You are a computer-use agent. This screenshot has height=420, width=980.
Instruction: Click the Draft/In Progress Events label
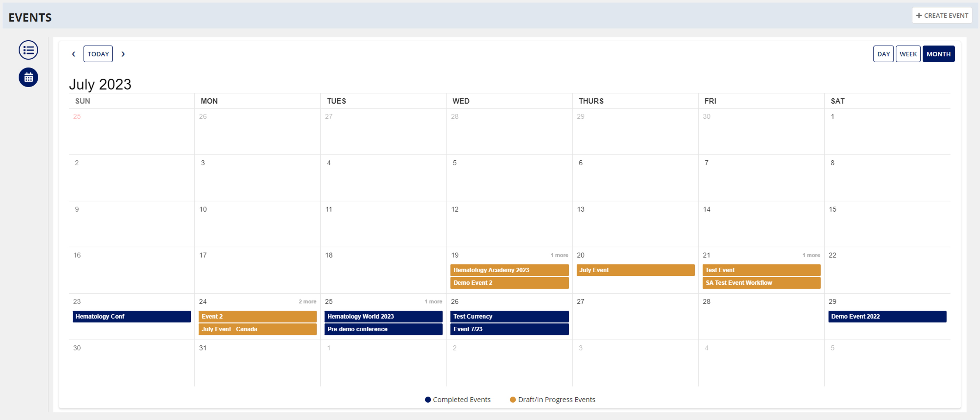pyautogui.click(x=557, y=400)
